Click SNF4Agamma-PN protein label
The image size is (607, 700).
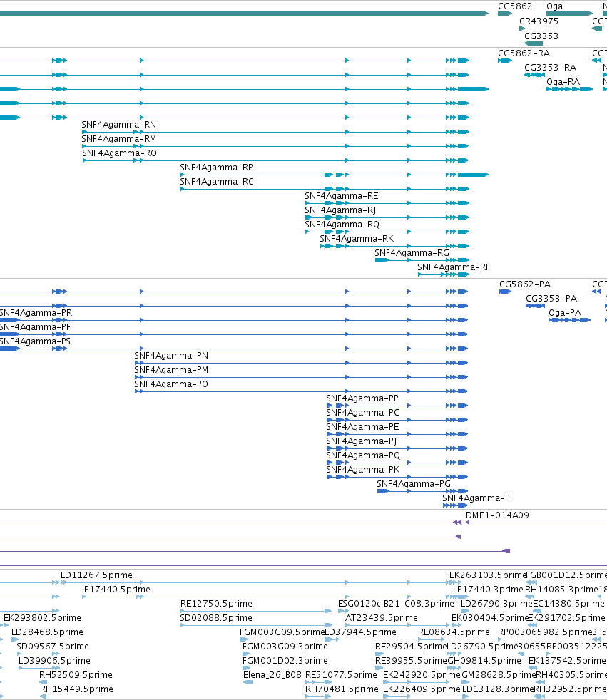click(171, 356)
